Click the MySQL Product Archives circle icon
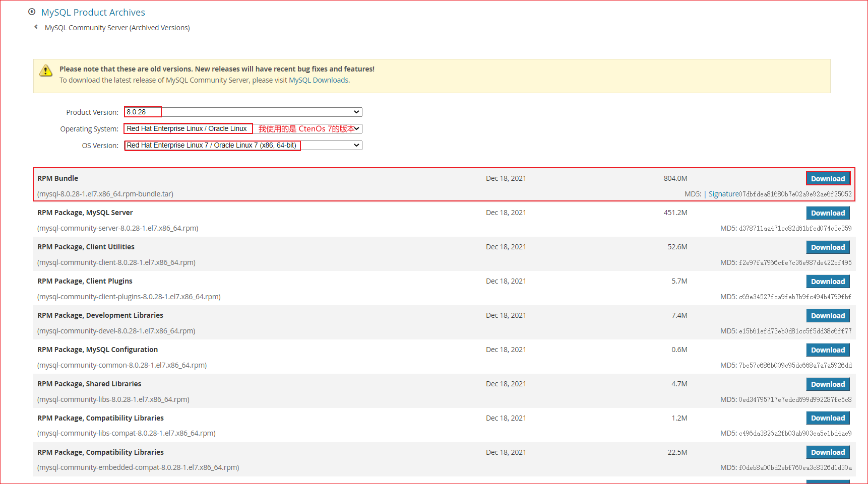This screenshot has height=484, width=868. coord(32,12)
